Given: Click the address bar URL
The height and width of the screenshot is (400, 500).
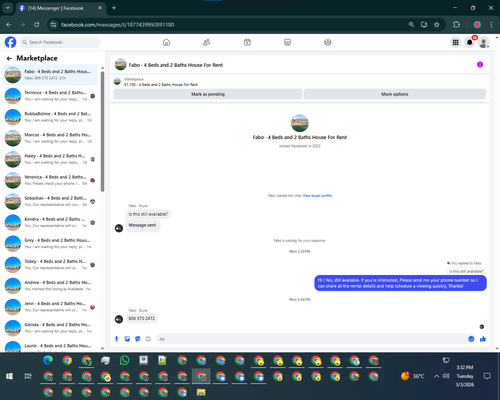Looking at the screenshot, I should pos(117,25).
